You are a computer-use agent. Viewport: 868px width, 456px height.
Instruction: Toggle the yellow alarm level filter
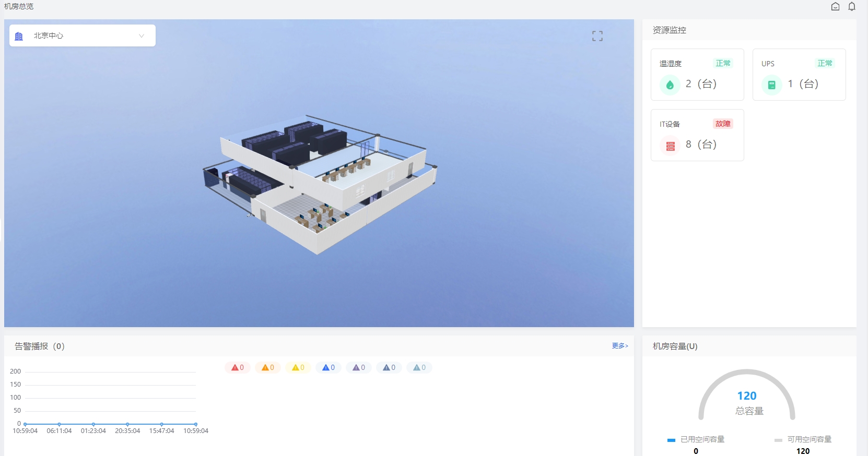(x=298, y=368)
